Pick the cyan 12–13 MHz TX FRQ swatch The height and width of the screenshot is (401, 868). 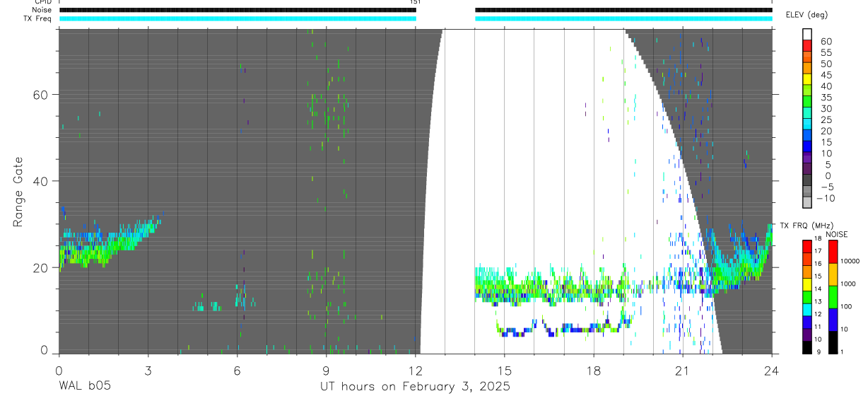807,309
